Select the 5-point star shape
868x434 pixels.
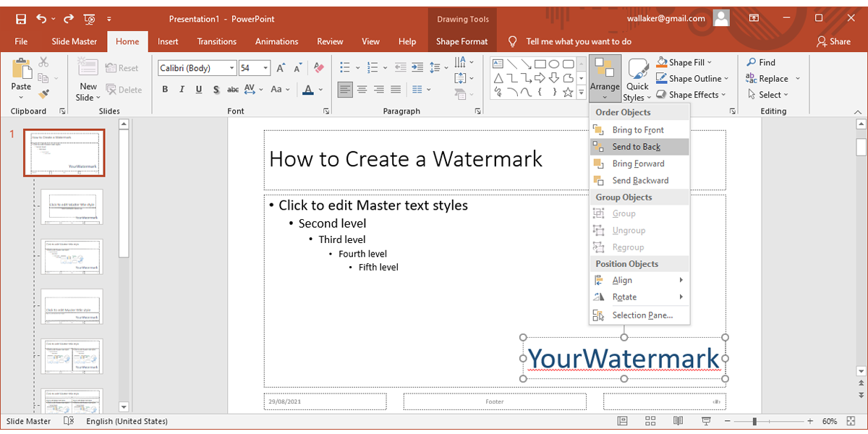568,92
